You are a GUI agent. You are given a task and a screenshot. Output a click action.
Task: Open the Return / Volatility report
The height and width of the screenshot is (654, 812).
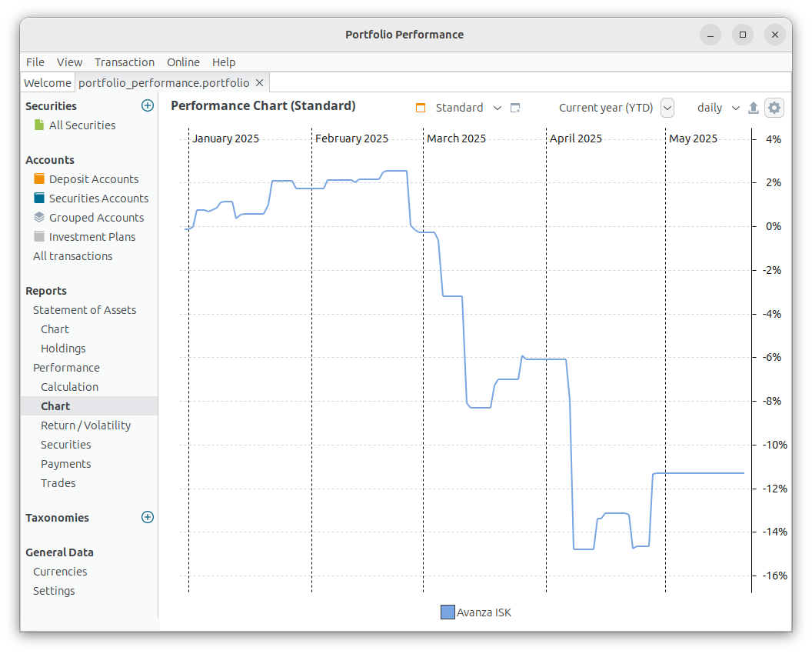[x=85, y=425]
